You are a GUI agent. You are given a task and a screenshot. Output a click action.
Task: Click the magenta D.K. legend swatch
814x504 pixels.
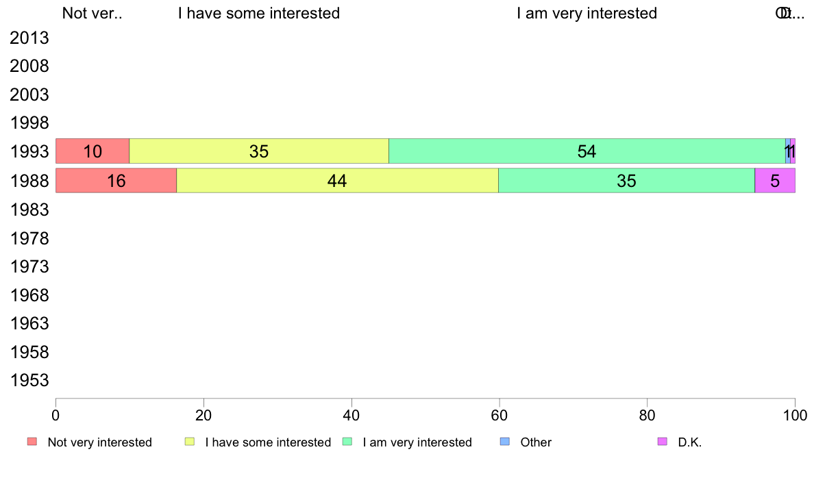[x=663, y=442]
